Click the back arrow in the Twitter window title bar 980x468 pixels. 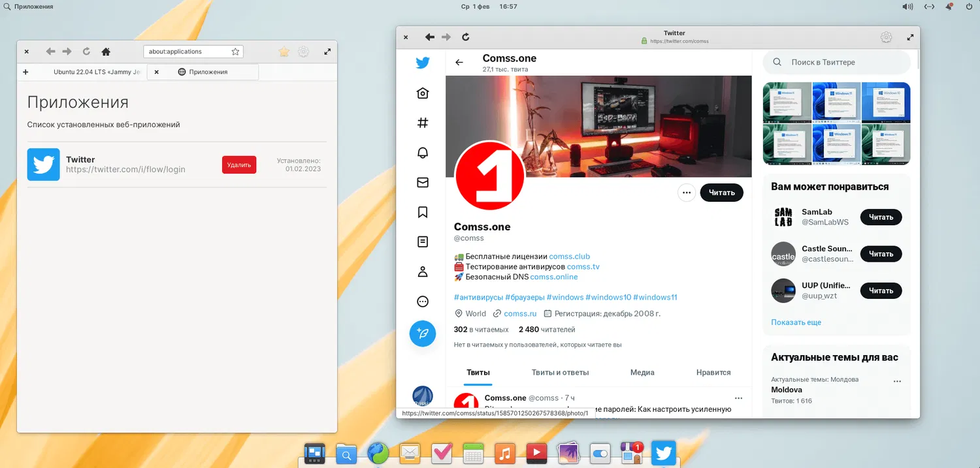[429, 37]
